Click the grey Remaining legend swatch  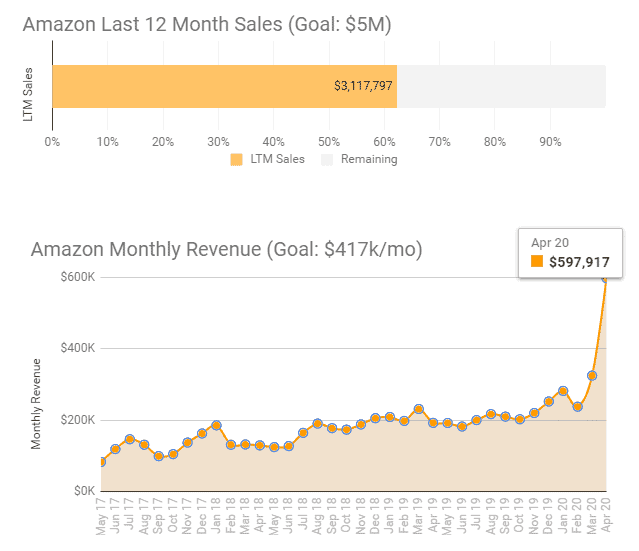[x=327, y=159]
